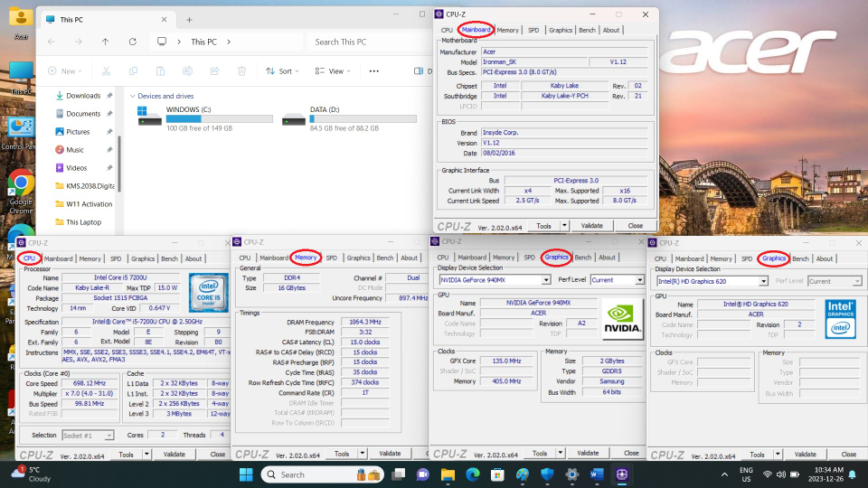Open the Sort dropdown in Explorer
This screenshot has width=868, height=488.
[x=282, y=70]
